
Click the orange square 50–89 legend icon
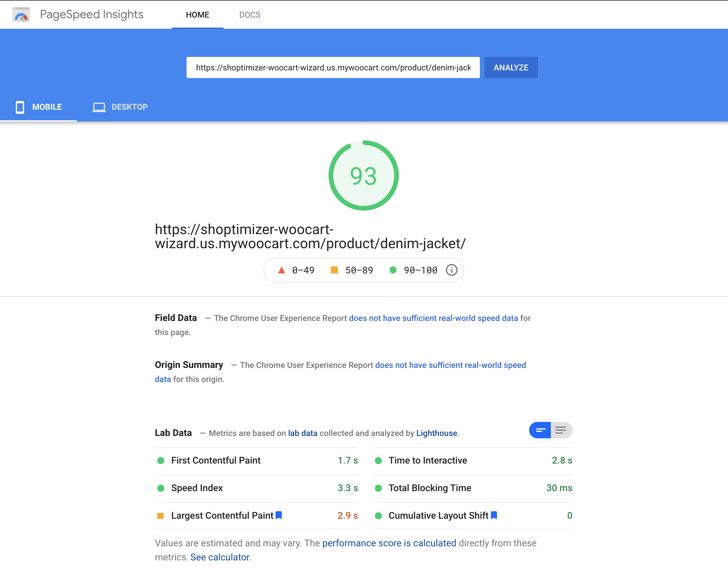[x=334, y=270]
